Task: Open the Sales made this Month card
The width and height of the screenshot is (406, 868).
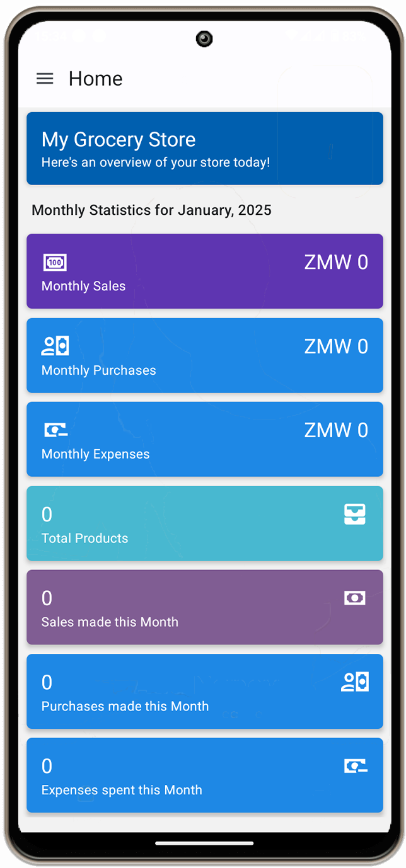Action: click(205, 607)
